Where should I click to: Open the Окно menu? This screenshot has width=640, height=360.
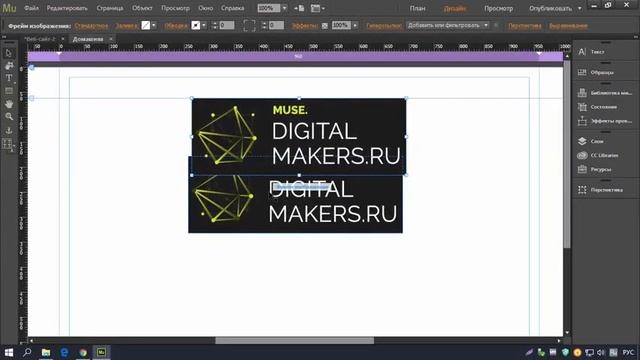pos(205,8)
